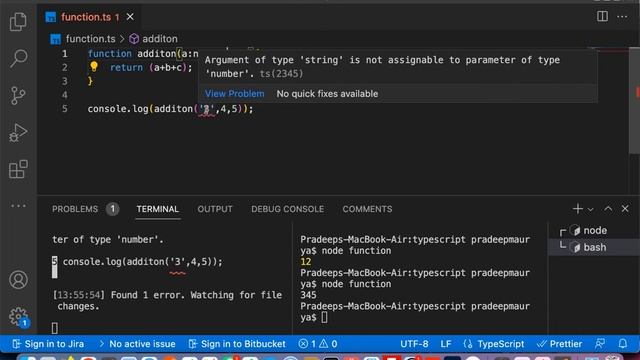Click the new terminal plus icon
Screen dimensions: 640x360
(578, 209)
